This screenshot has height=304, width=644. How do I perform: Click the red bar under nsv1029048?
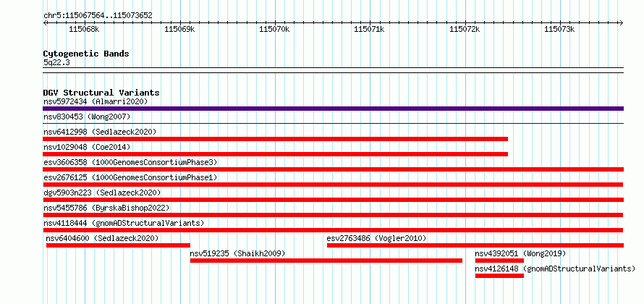coord(275,154)
